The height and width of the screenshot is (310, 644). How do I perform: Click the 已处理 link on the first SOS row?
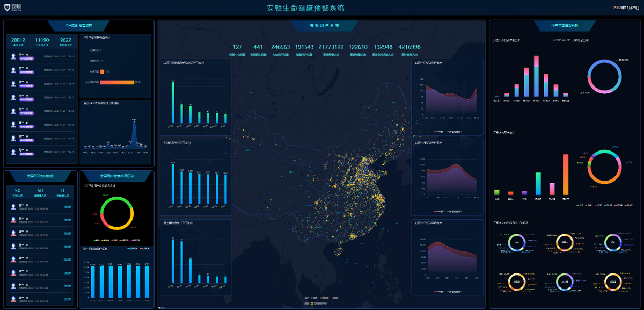point(67,207)
